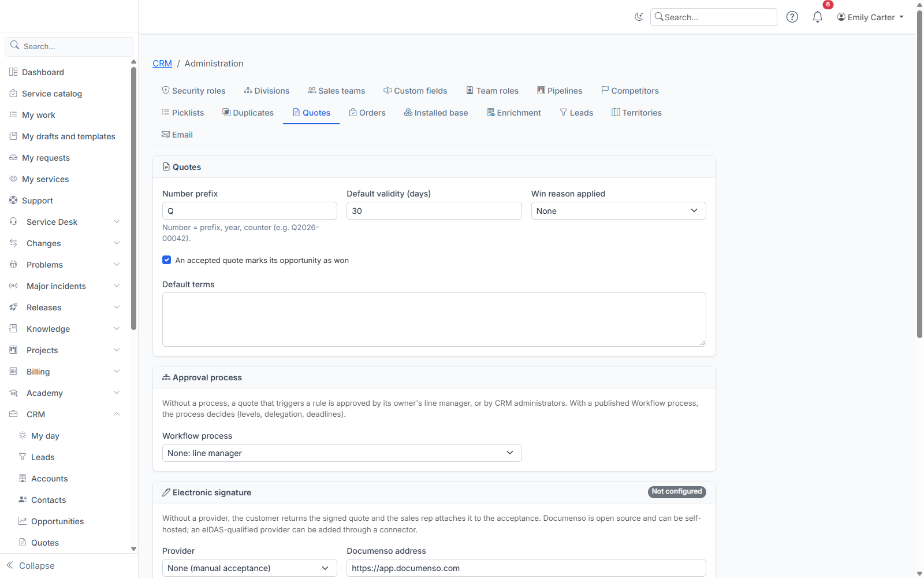Click the top bar Search field
924x578 pixels.
714,17
